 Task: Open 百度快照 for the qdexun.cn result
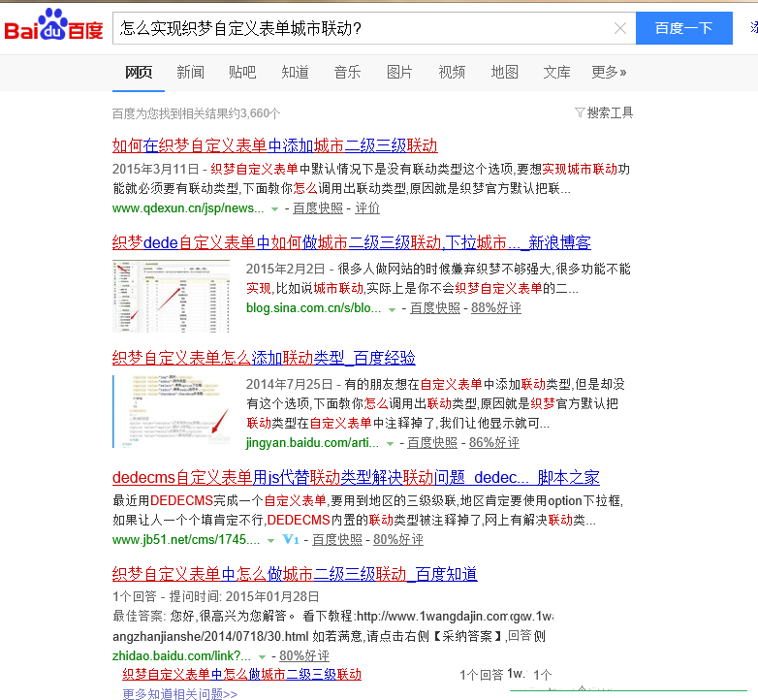[318, 208]
